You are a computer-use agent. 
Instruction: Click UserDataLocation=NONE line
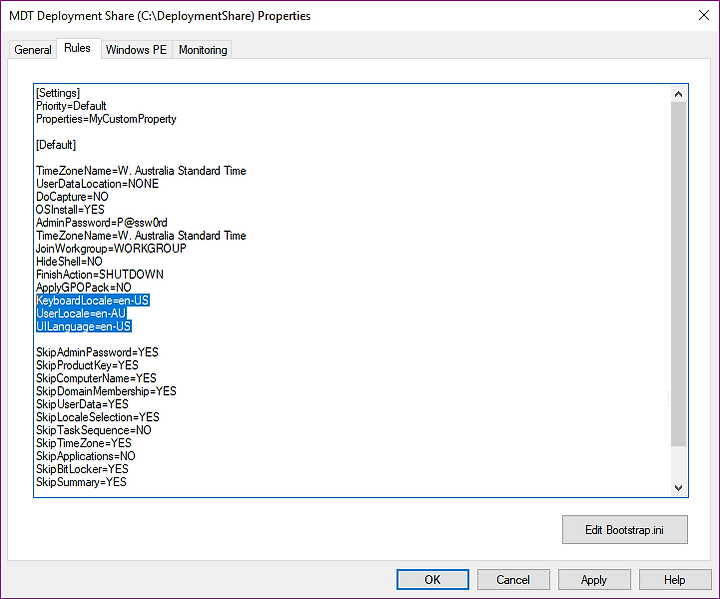97,184
